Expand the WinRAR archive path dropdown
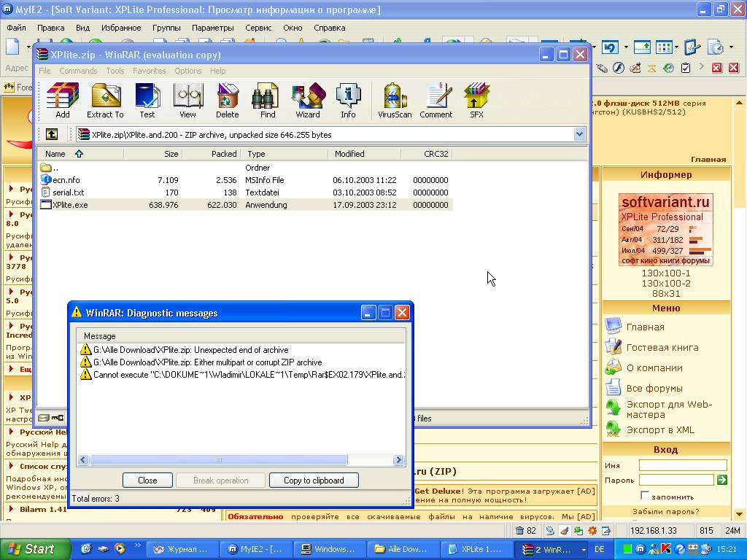Image resolution: width=747 pixels, height=560 pixels. click(579, 134)
